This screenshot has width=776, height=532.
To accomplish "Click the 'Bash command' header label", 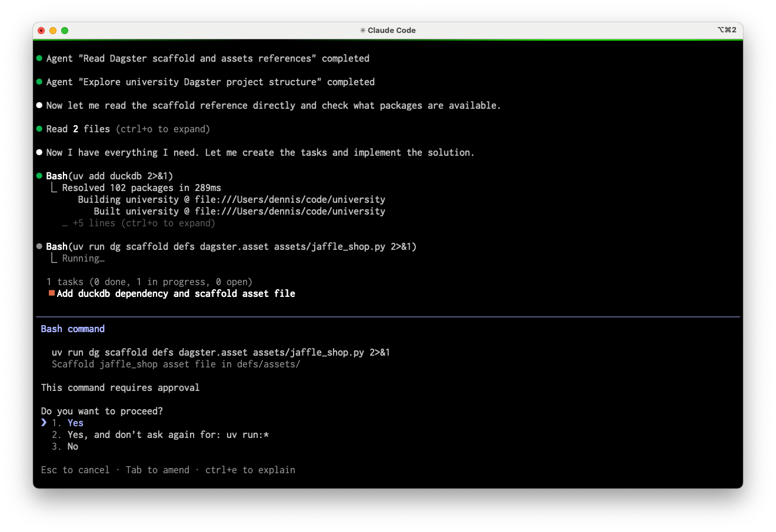I will coord(73,329).
